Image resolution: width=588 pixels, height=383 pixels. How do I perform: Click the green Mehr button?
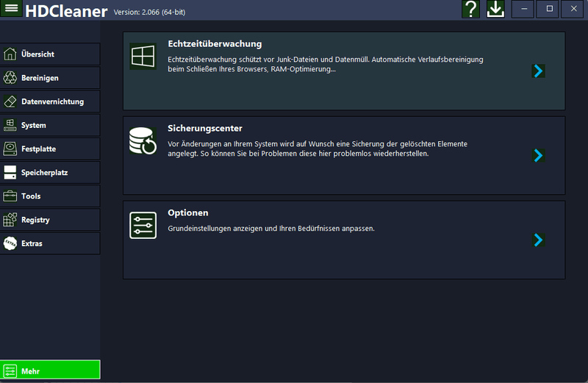coord(50,371)
